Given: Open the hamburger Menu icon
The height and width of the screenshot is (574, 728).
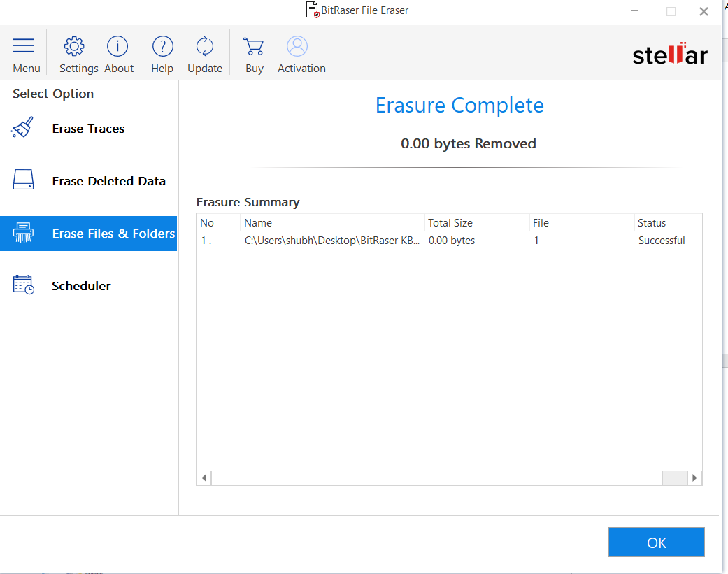Looking at the screenshot, I should 23,47.
